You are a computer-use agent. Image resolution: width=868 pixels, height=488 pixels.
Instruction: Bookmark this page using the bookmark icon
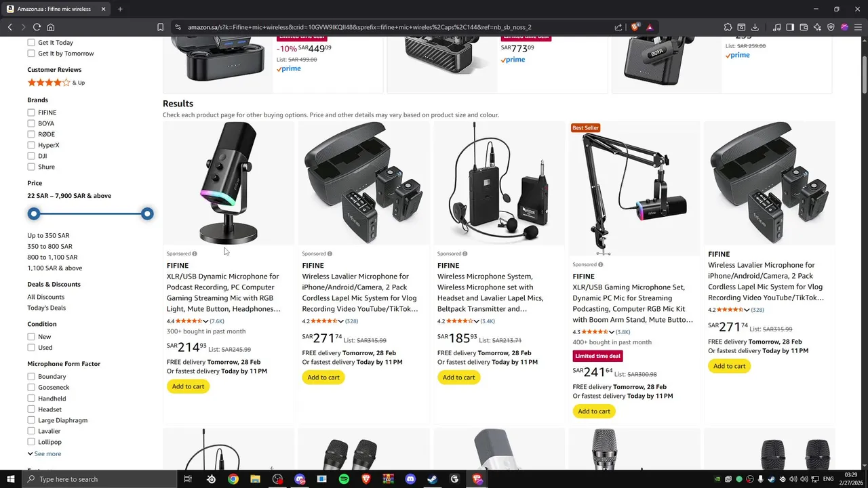coord(160,27)
